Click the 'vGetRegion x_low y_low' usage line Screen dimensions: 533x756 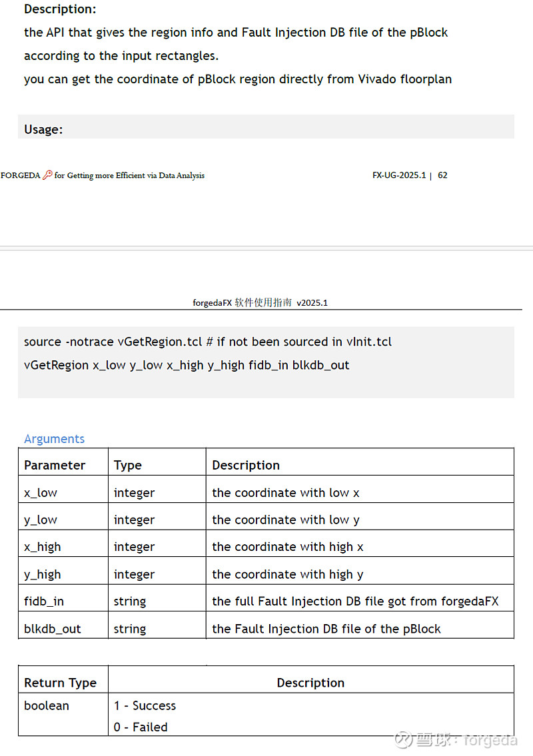pyautogui.click(x=186, y=366)
